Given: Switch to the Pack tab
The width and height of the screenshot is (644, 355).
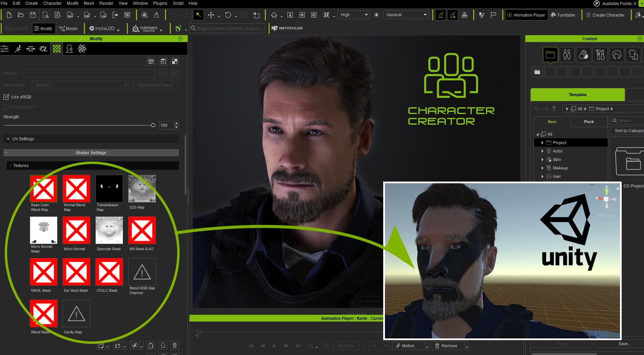Looking at the screenshot, I should [x=589, y=122].
